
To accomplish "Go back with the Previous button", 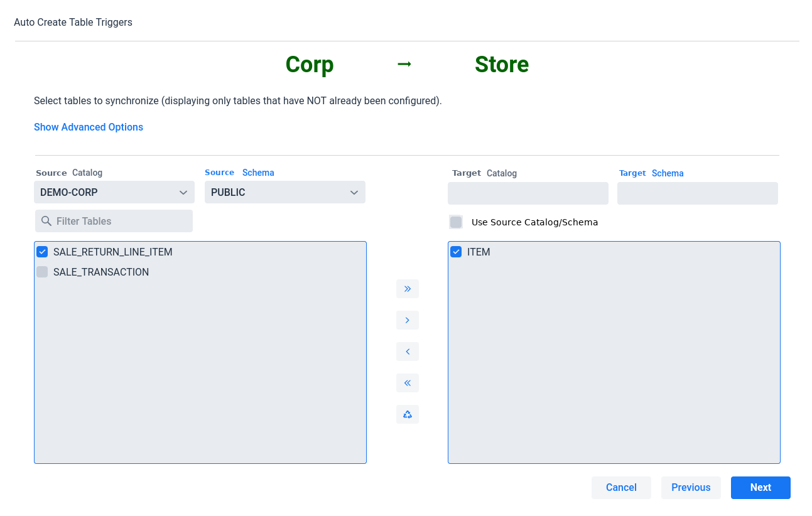I will (x=690, y=488).
